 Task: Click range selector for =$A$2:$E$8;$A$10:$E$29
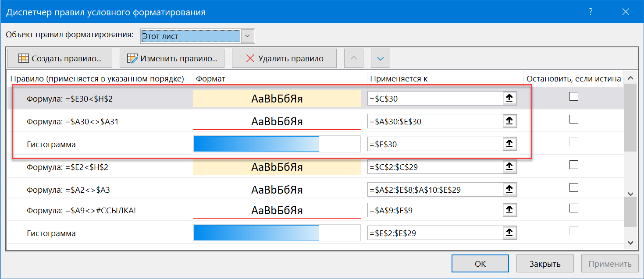coord(509,189)
